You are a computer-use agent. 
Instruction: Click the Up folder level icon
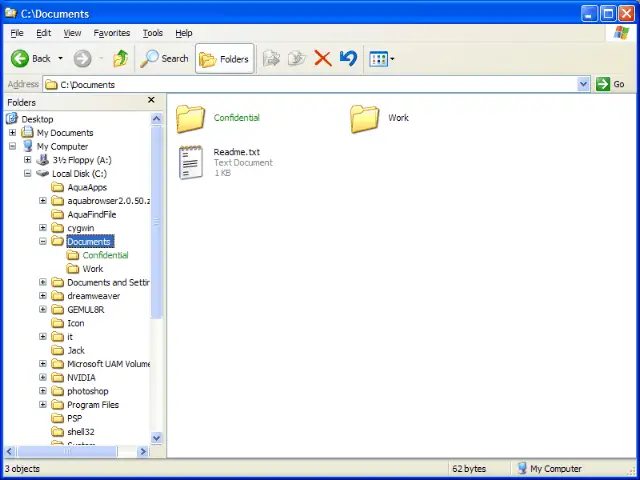tap(120, 59)
